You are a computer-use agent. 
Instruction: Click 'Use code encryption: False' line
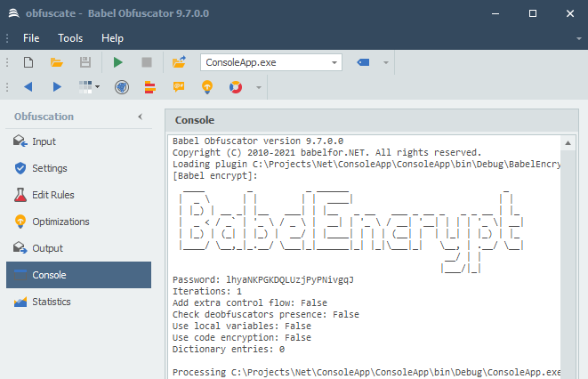[x=241, y=337]
